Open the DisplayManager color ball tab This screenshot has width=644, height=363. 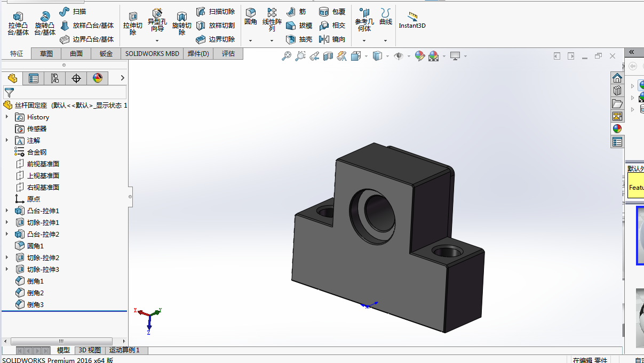(98, 78)
